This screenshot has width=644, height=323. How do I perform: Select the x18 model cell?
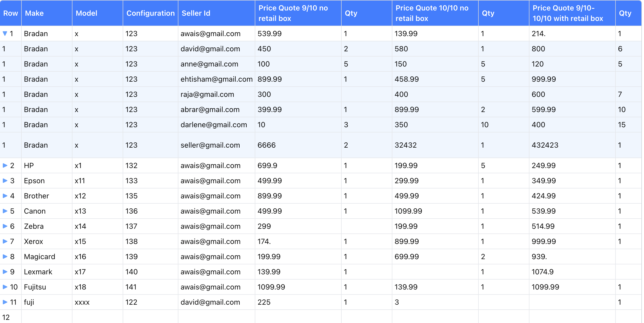click(98, 287)
